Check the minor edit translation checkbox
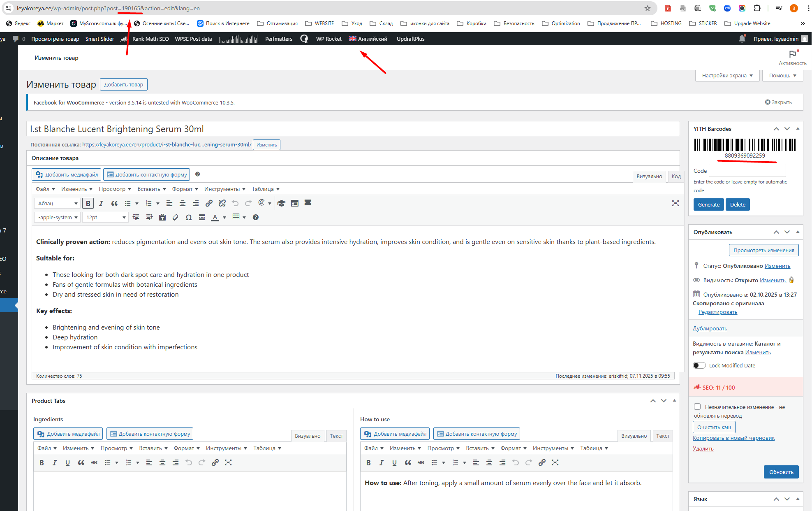This screenshot has width=812, height=511. coord(697,406)
